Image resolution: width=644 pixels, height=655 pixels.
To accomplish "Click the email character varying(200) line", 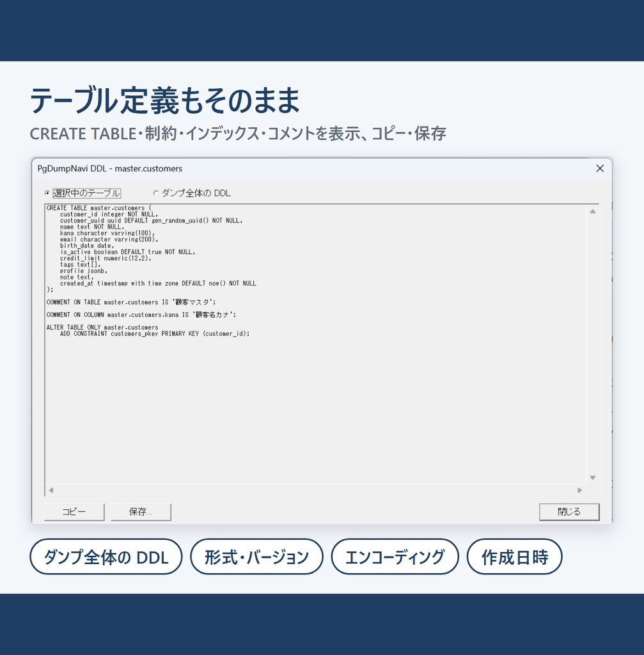I will (x=109, y=239).
